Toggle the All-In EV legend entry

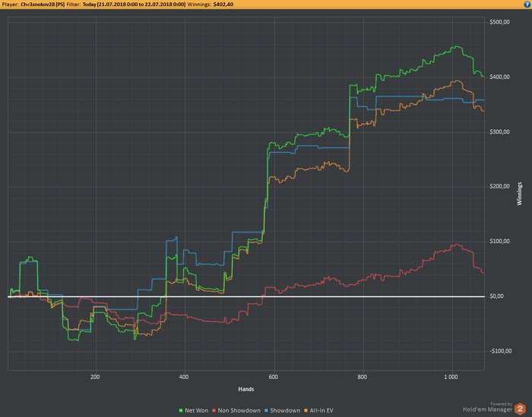coord(319,411)
